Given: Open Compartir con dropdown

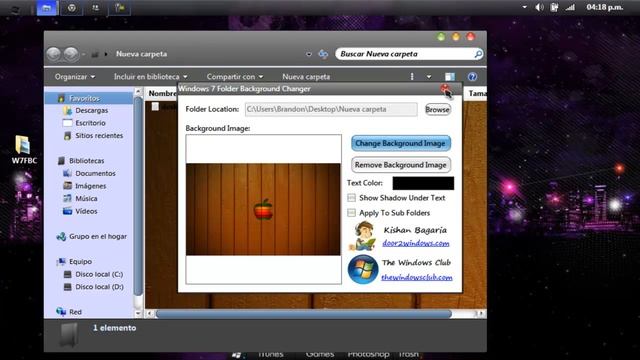Looking at the screenshot, I should (235, 77).
